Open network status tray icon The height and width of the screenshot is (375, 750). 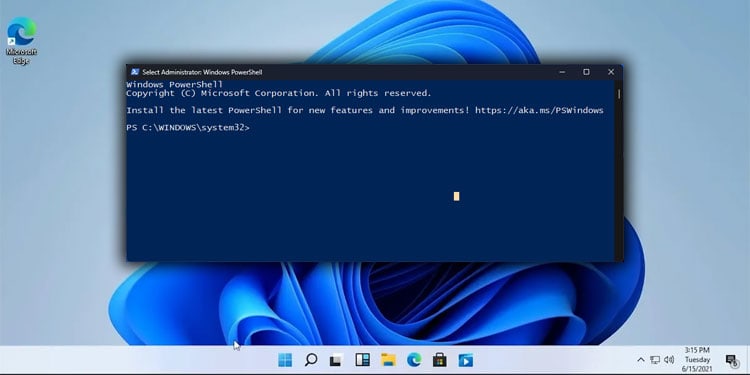click(655, 360)
